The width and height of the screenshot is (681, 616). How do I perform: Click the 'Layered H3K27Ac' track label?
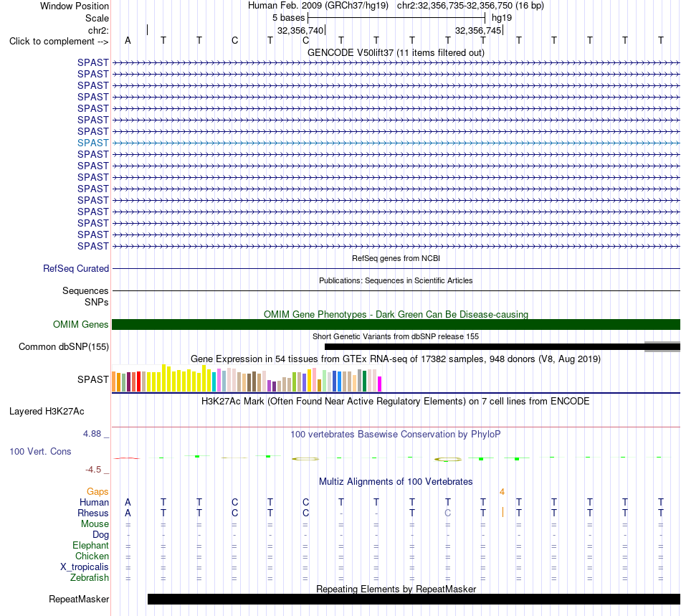[47, 412]
